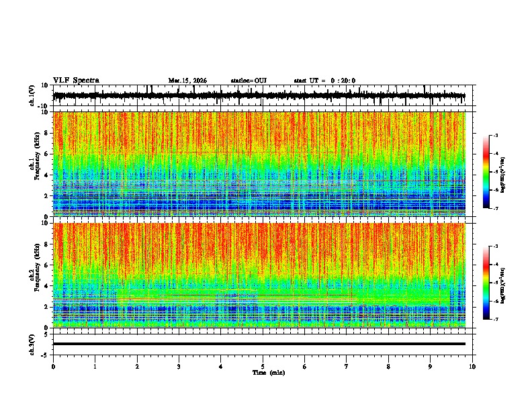The width and height of the screenshot is (532, 411).
Task: Click the ch.2 PSD color scale bar
Action: click(486, 283)
